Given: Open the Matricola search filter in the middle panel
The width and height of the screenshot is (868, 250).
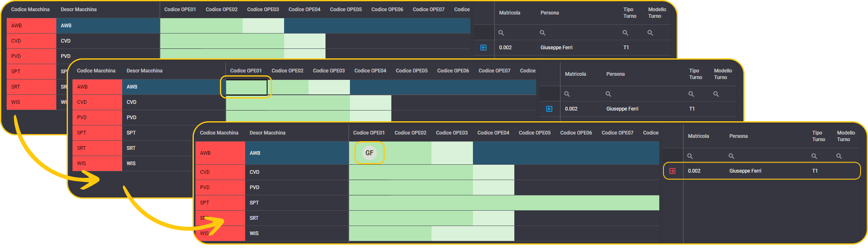Looking at the screenshot, I should [567, 94].
